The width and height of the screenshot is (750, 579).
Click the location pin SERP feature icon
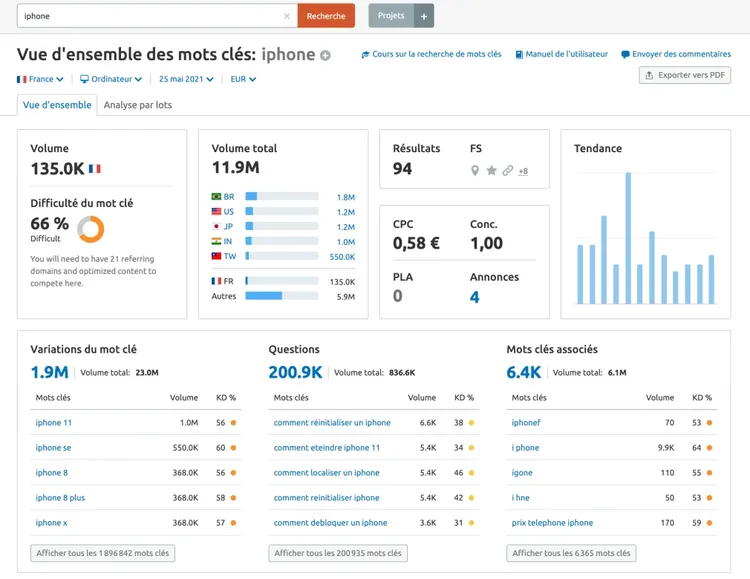pos(475,170)
